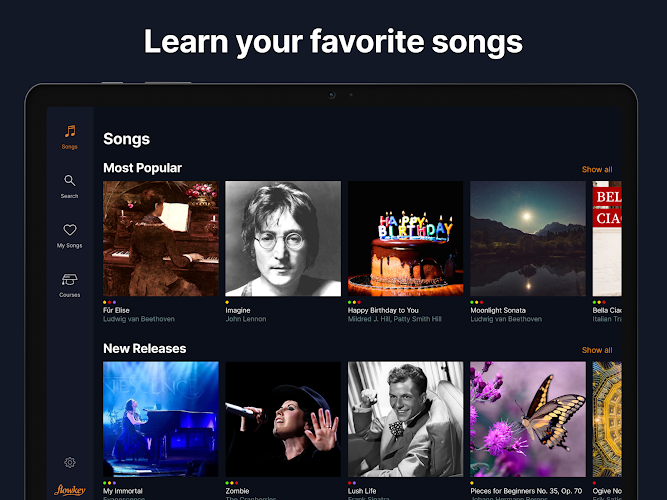Select the Zombie song thumbnail

[x=283, y=419]
